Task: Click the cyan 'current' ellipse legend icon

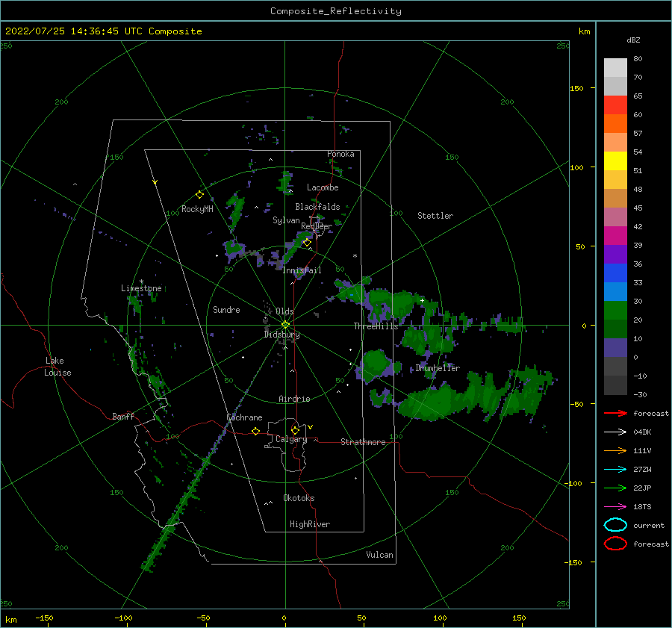Action: tap(615, 525)
